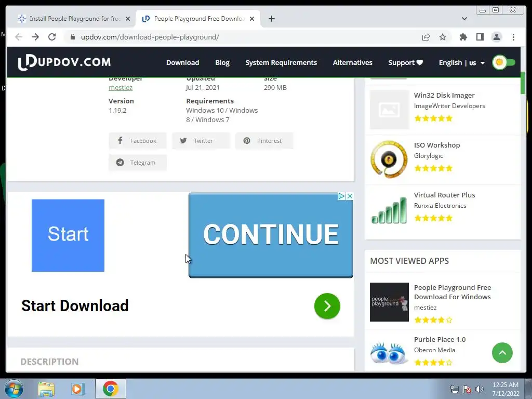Switch to the Install People Playground tab
The image size is (532, 399).
pyautogui.click(x=74, y=19)
